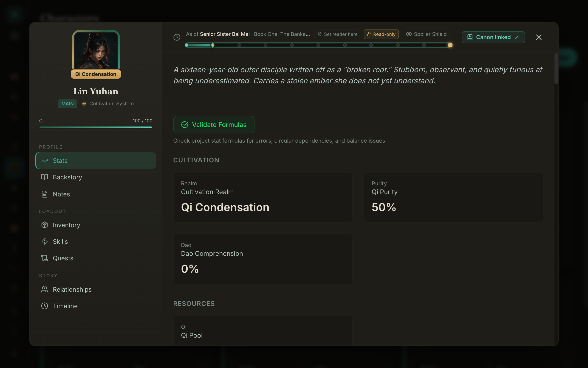Click the Inventory box icon
588x368 pixels.
coord(45,225)
